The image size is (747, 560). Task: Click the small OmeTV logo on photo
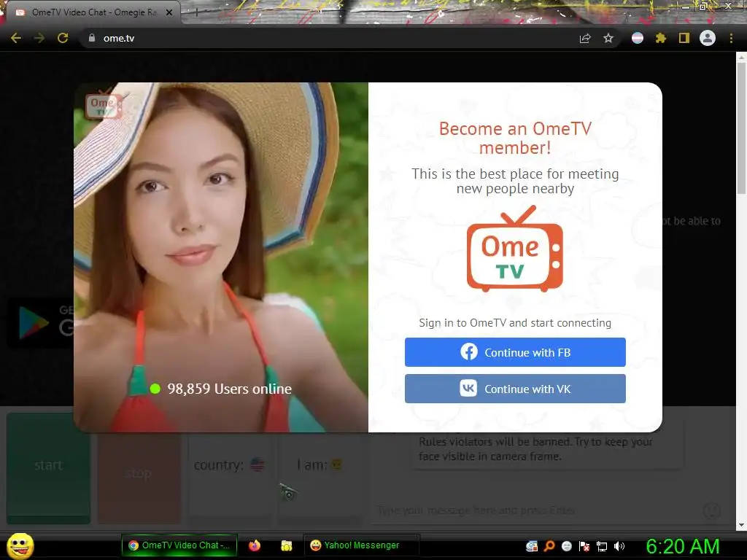tap(104, 104)
